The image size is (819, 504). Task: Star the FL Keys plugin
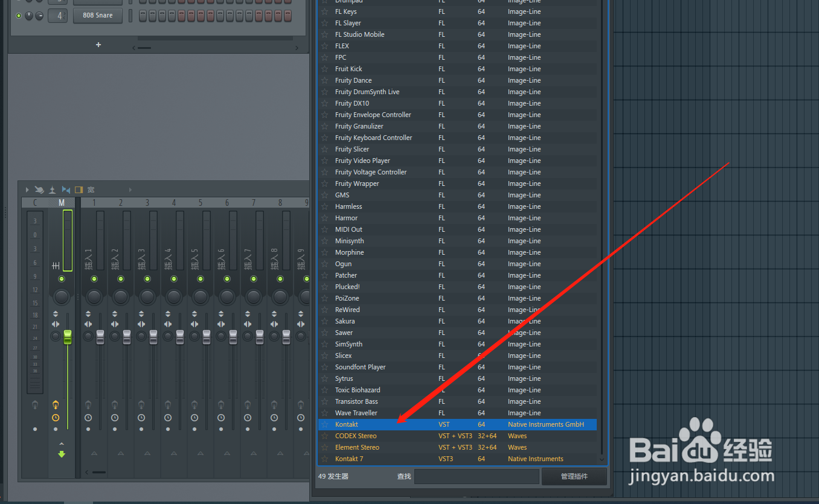coord(324,11)
